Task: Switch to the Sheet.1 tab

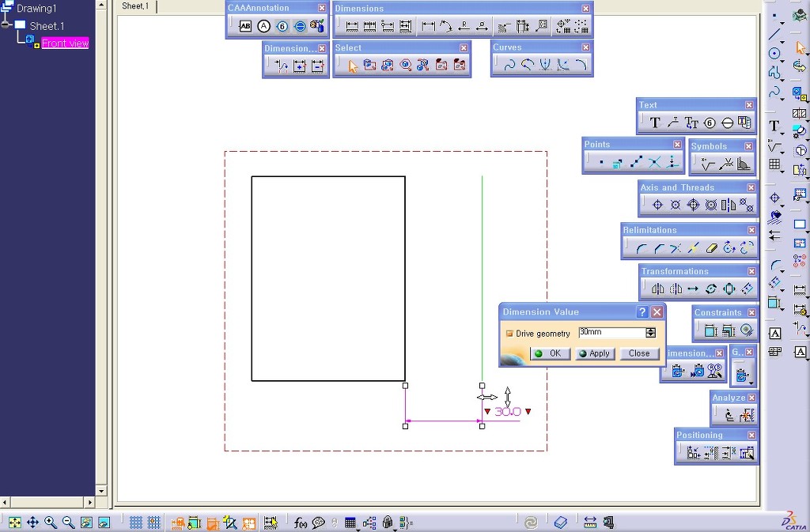Action: pos(135,6)
